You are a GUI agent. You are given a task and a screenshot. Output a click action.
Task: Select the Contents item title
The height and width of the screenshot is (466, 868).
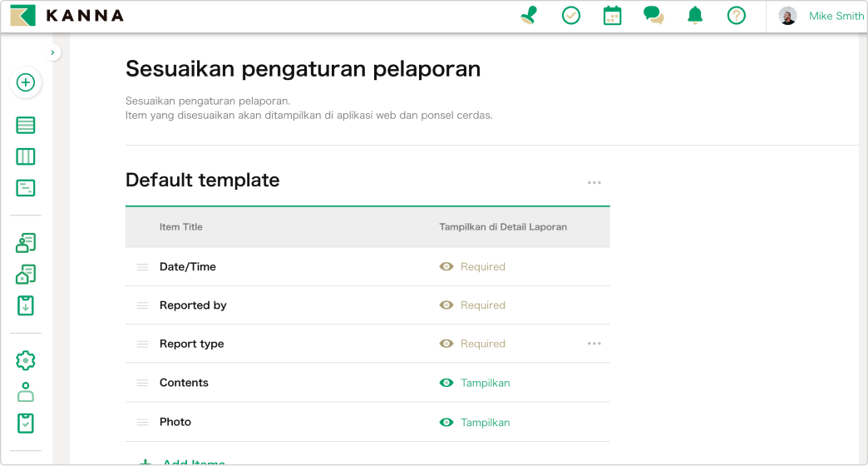tap(184, 382)
